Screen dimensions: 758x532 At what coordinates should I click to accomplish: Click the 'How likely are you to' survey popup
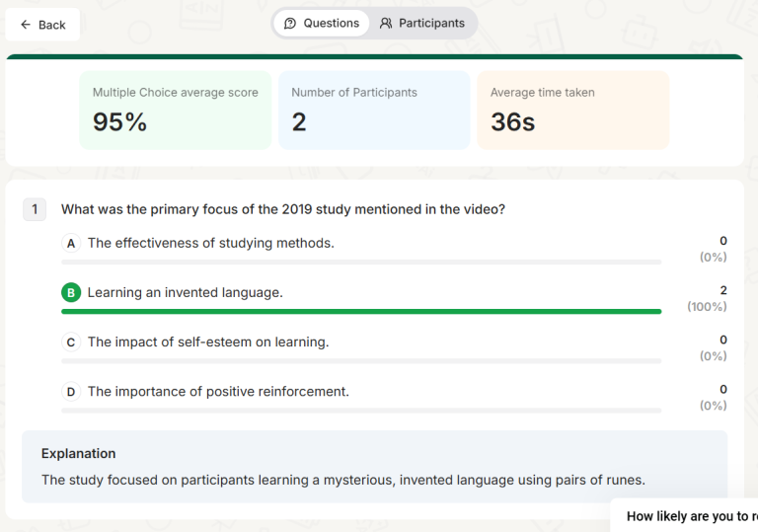pos(689,515)
